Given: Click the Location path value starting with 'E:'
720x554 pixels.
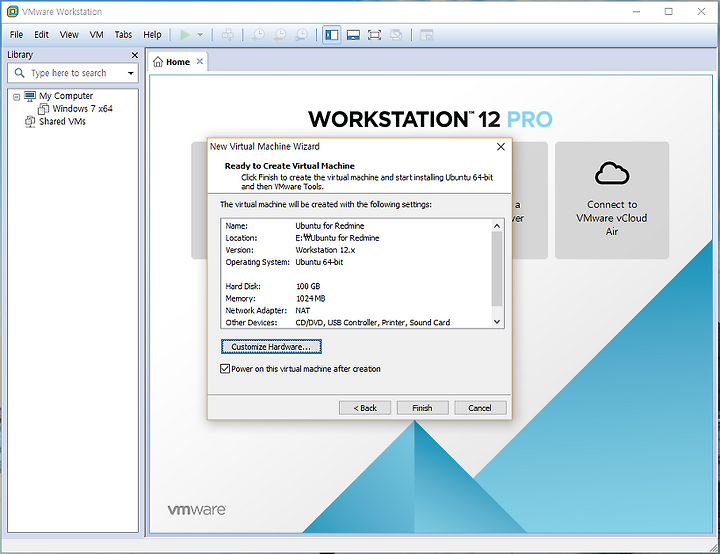Looking at the screenshot, I should coord(338,238).
